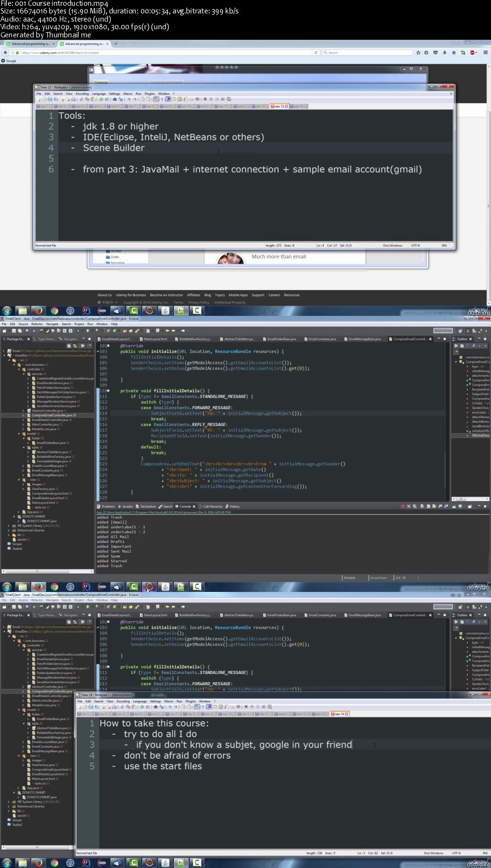The height and width of the screenshot is (868, 491).
Task: Open Chrome from the taskbar below the Eclipse Console
Action: pos(54,587)
